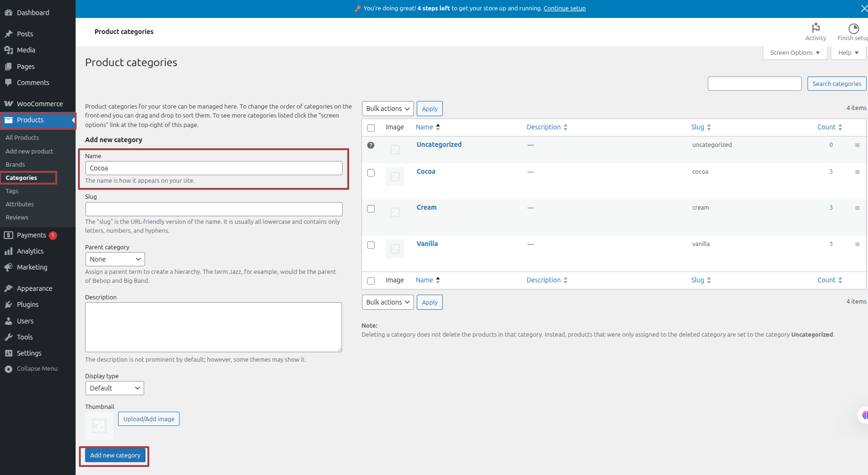
Task: Open the top Bulk actions dropdown
Action: pos(387,109)
